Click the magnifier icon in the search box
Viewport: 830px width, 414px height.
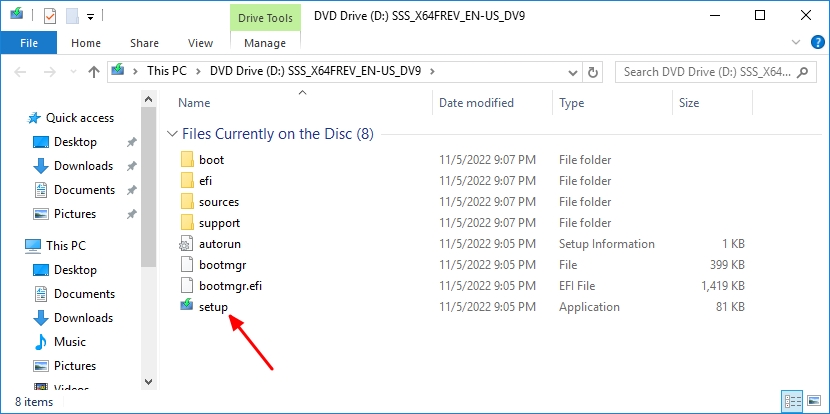tap(803, 71)
